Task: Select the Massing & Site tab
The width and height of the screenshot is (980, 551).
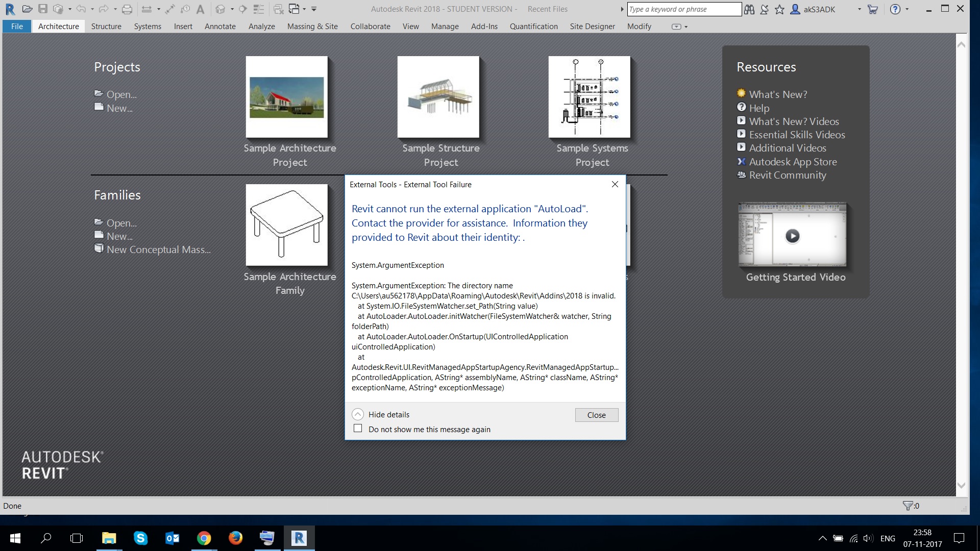Action: pyautogui.click(x=312, y=26)
